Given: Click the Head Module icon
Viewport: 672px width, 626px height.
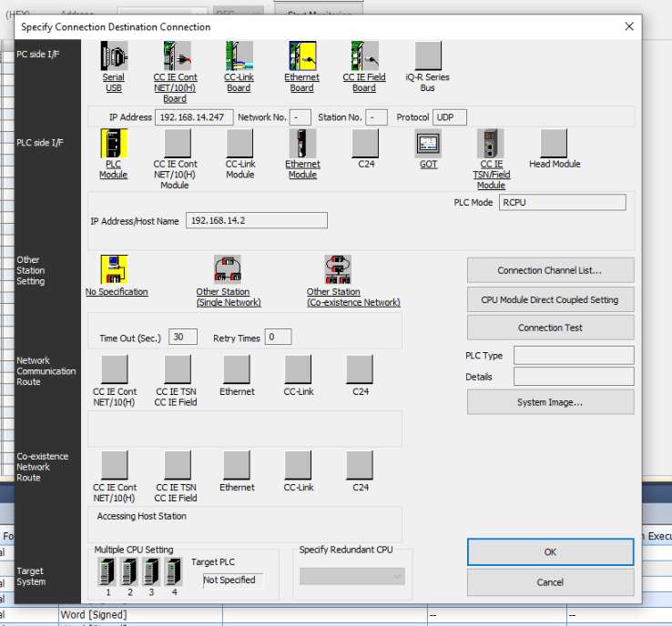Looking at the screenshot, I should coord(554,144).
